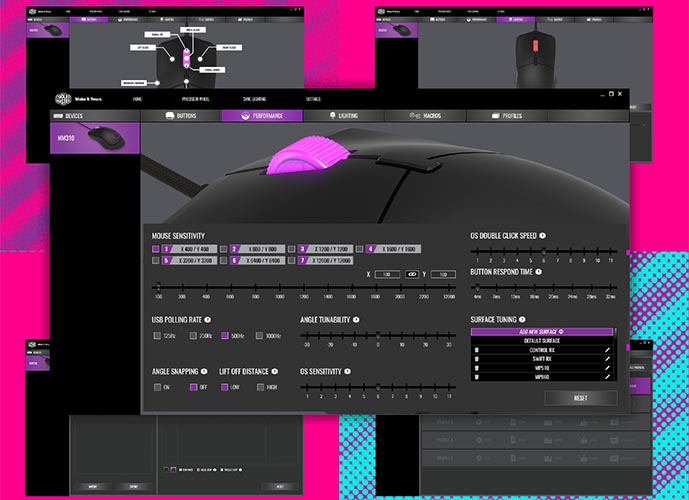The image size is (689, 500).
Task: Click the OS Double Click Speed info icon
Action: pyautogui.click(x=542, y=236)
